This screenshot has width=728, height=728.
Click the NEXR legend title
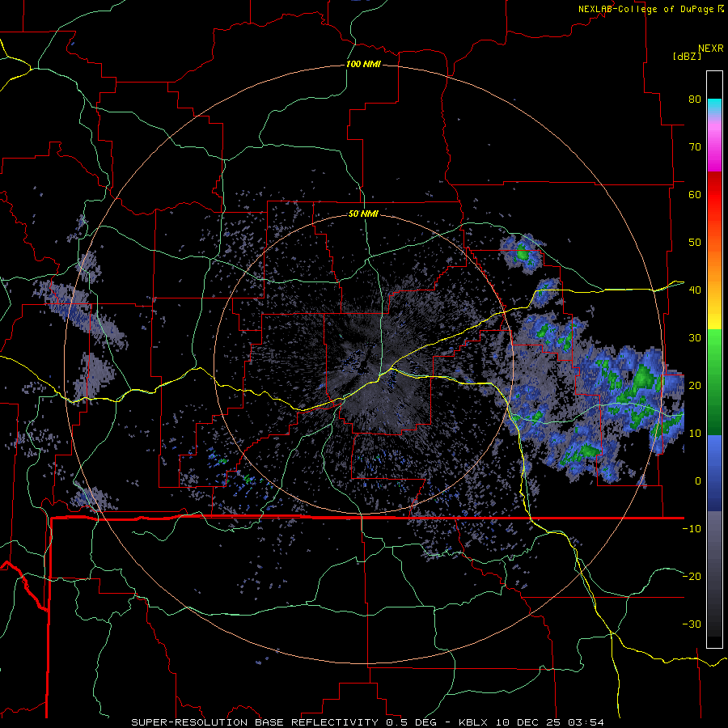click(710, 49)
